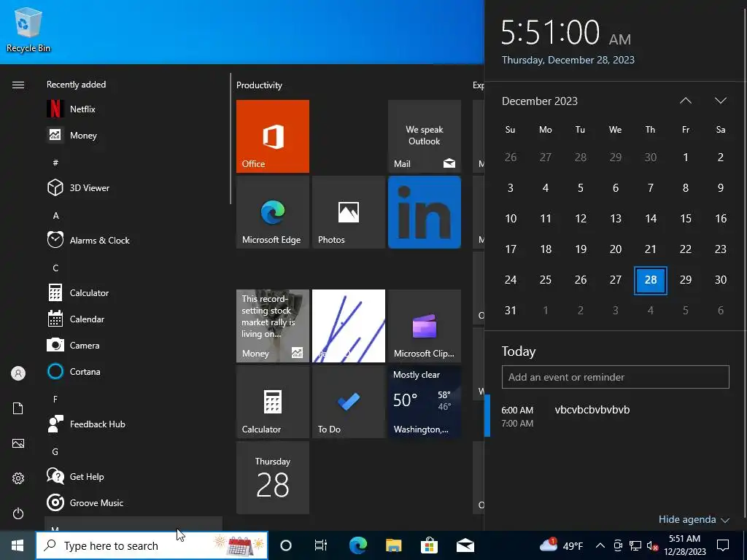Open Netflix from Recently added
747x560 pixels.
(x=133, y=109)
